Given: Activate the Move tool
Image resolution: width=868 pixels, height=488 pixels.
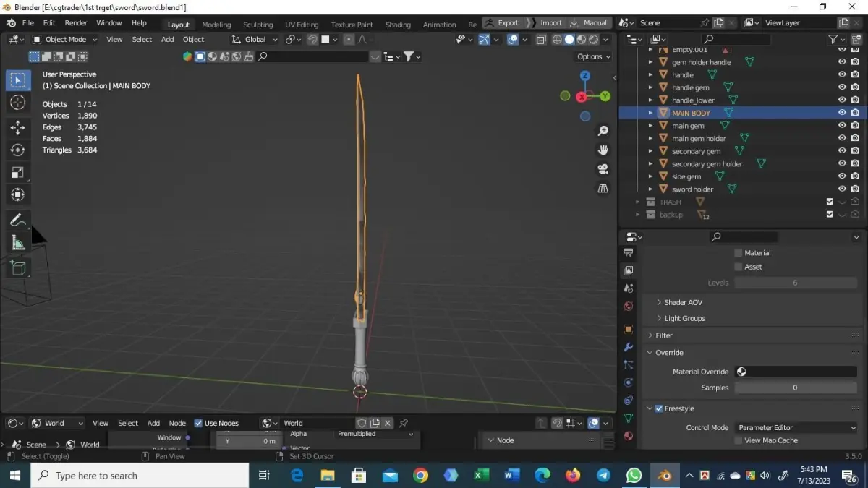Looking at the screenshot, I should 18,128.
